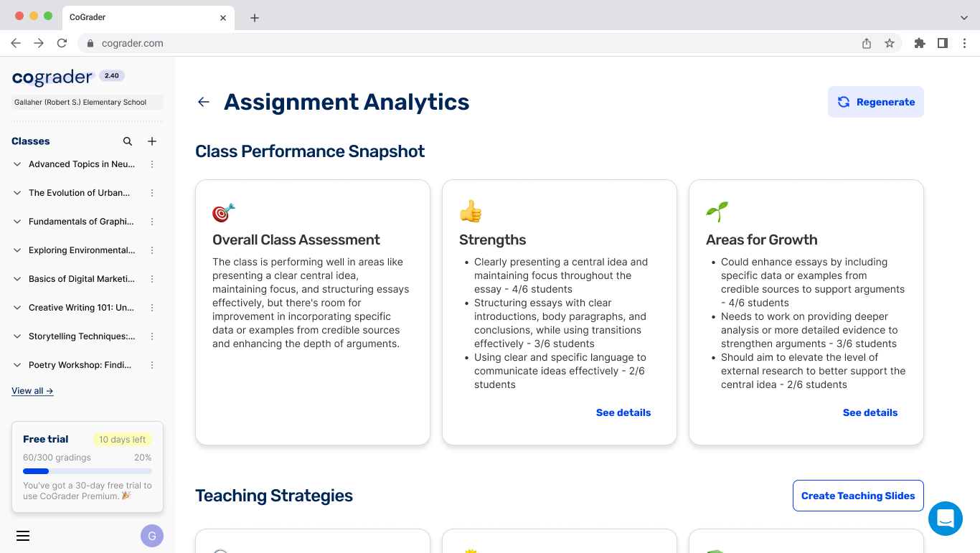This screenshot has height=553, width=980.
Task: Expand The Evolution of Urban... class
Action: point(17,193)
